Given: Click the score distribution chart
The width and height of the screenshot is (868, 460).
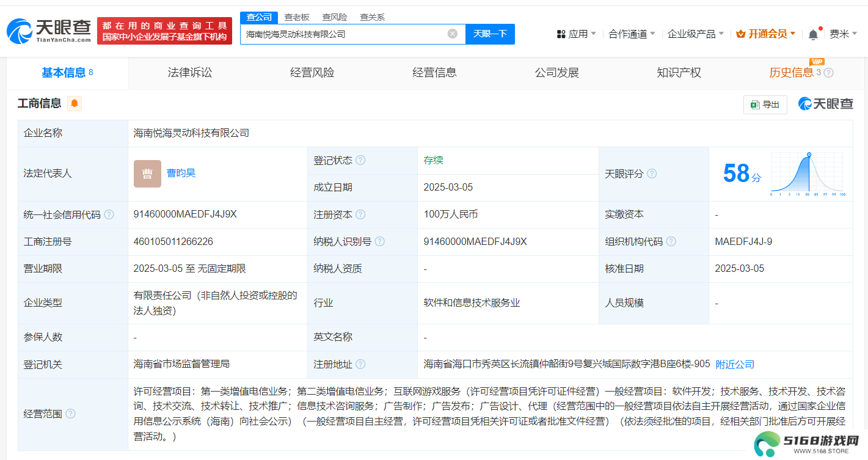Looking at the screenshot, I should [808, 174].
